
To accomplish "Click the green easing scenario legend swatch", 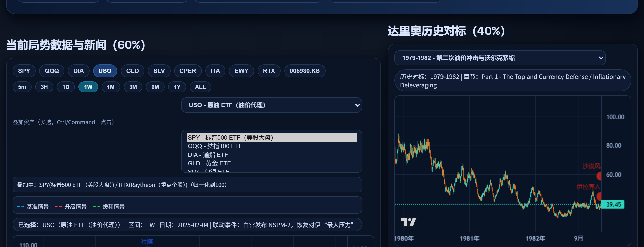I will 96,206.
